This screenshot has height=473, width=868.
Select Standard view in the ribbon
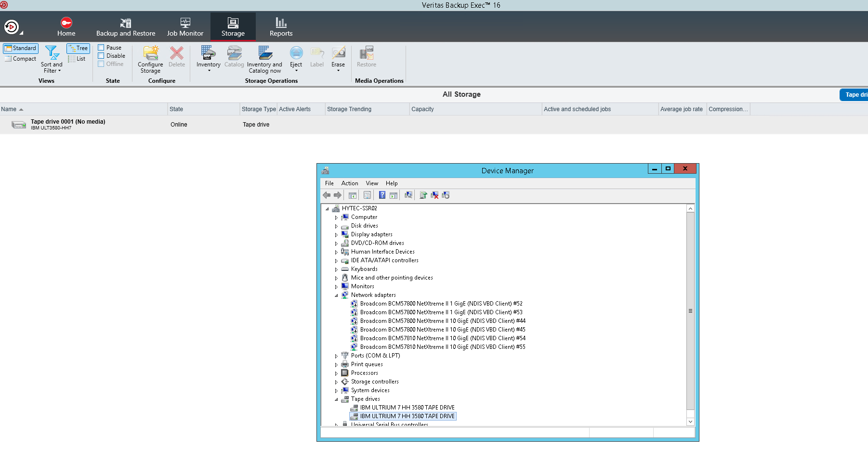[21, 48]
